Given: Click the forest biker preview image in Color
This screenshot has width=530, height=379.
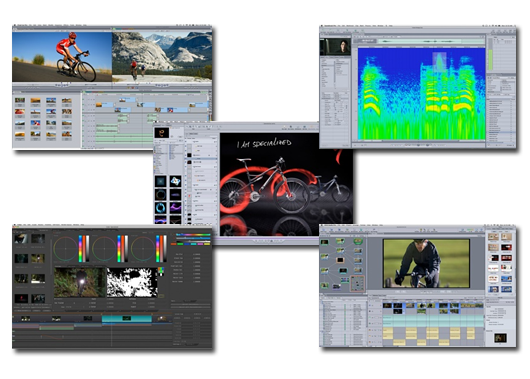Looking at the screenshot, I should [80, 283].
